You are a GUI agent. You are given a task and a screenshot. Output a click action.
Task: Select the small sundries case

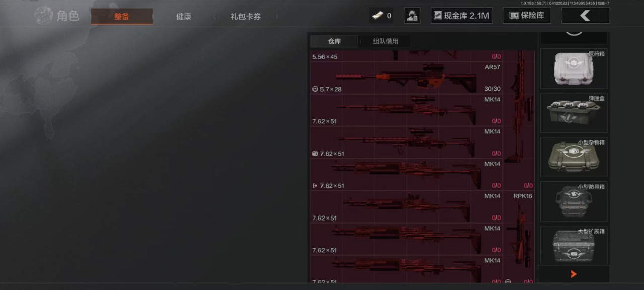point(574,157)
